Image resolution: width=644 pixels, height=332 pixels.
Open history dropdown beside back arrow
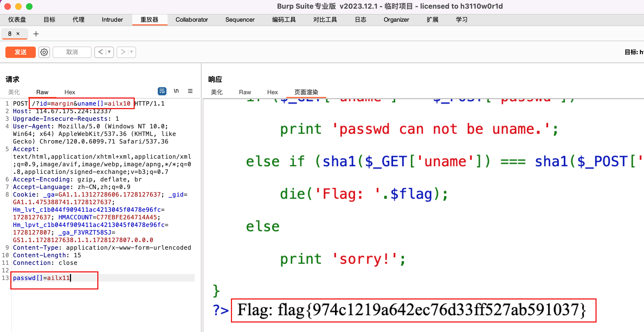[x=109, y=52]
